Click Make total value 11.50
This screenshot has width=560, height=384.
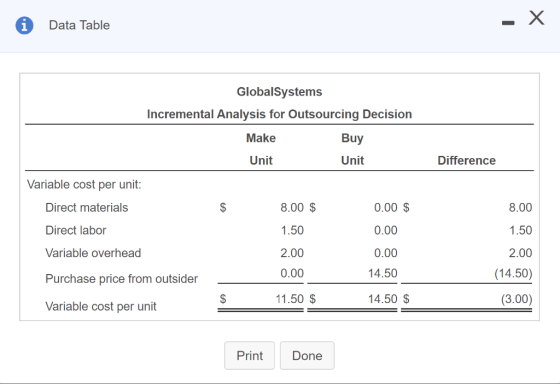pos(289,299)
